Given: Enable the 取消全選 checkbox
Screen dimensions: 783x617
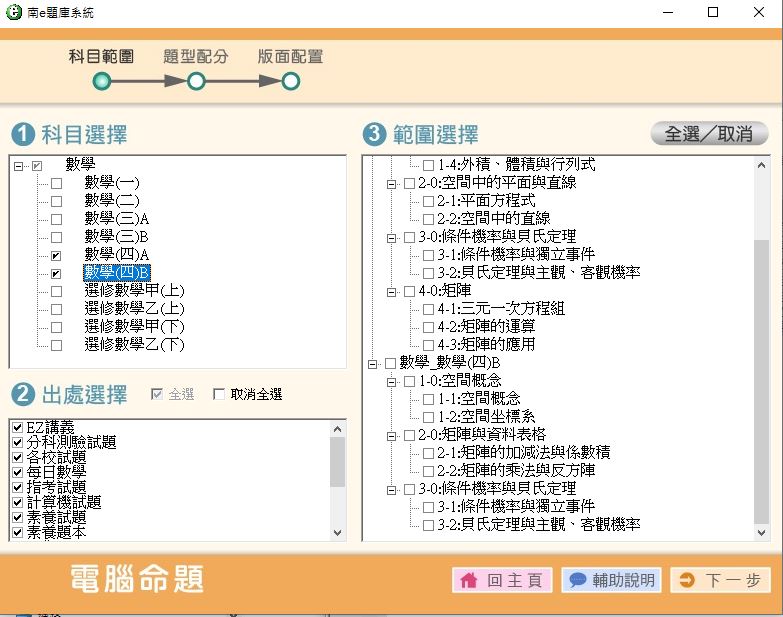Looking at the screenshot, I should (x=219, y=395).
